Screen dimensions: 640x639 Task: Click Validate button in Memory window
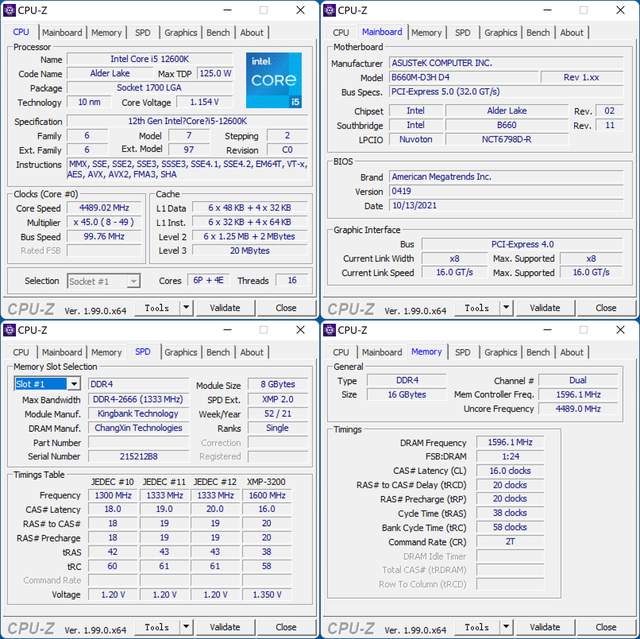(545, 627)
